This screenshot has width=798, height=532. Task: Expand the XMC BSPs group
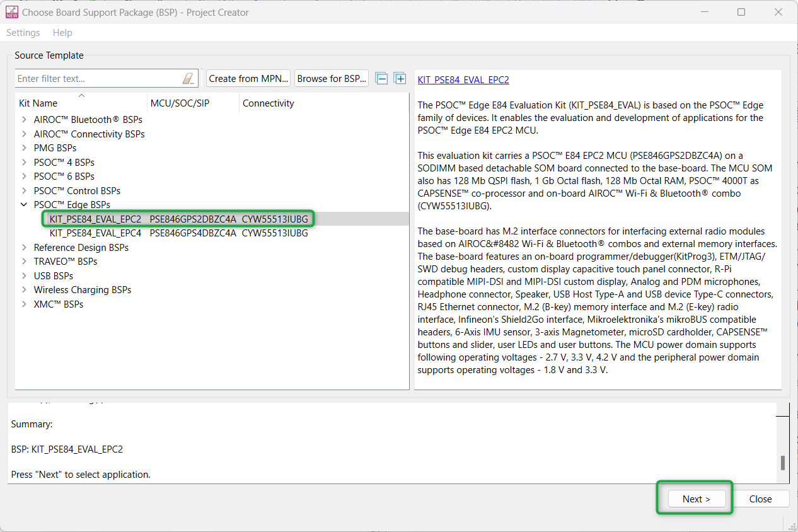24,304
